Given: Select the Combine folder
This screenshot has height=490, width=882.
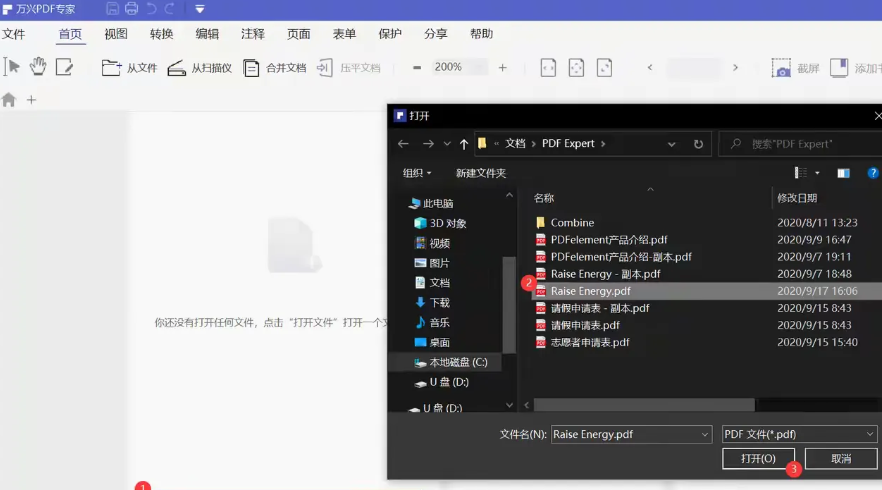Looking at the screenshot, I should pos(565,223).
